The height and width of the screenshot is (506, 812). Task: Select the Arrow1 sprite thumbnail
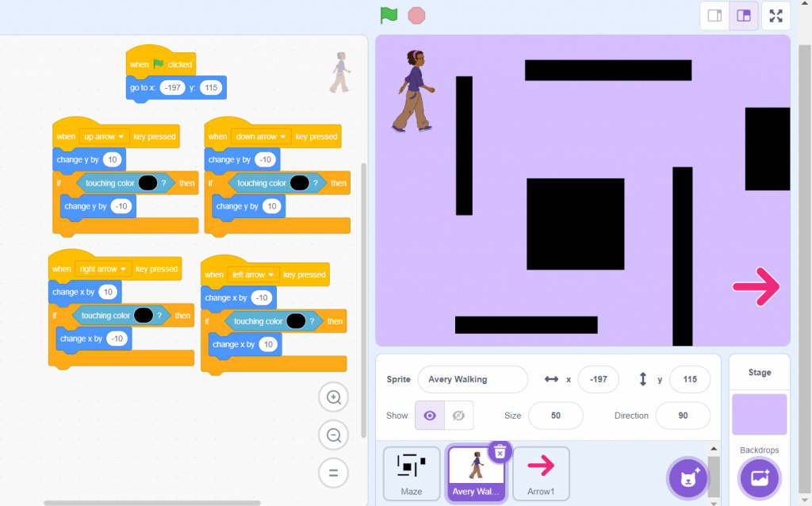(x=541, y=473)
